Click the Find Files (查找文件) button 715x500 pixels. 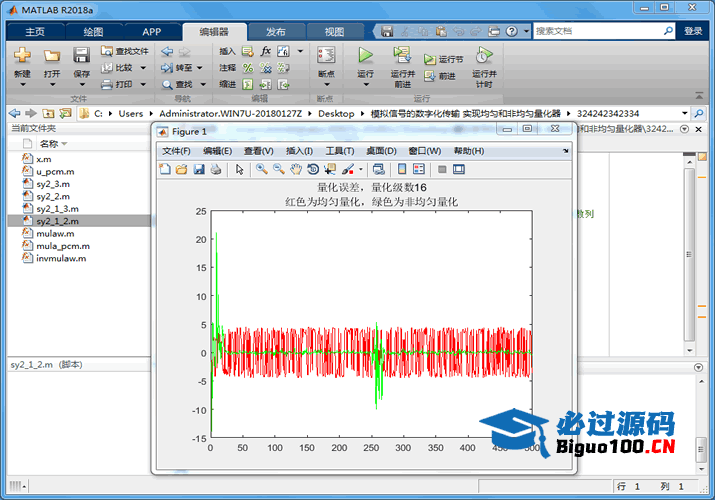pos(124,51)
